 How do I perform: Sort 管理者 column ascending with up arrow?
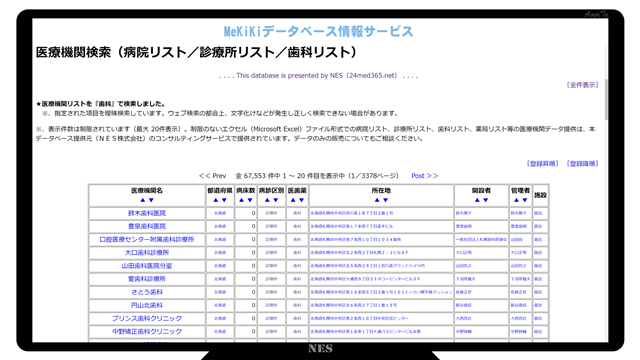point(516,200)
